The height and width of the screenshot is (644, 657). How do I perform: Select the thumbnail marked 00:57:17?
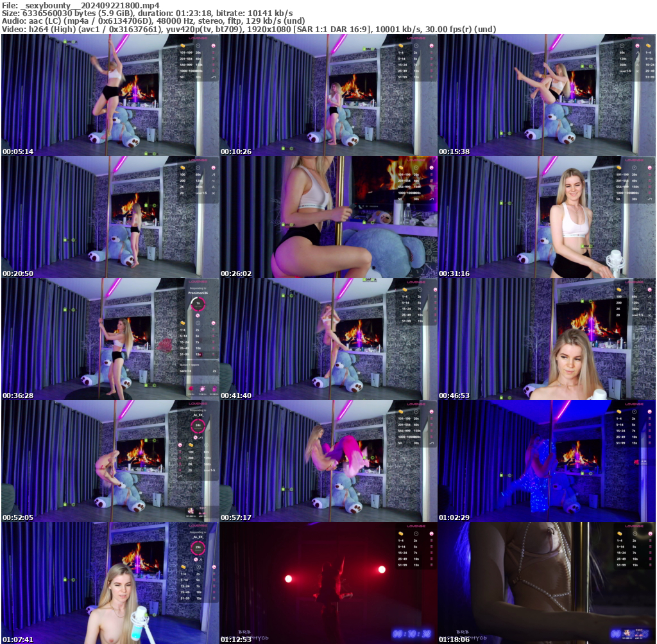[x=328, y=461]
